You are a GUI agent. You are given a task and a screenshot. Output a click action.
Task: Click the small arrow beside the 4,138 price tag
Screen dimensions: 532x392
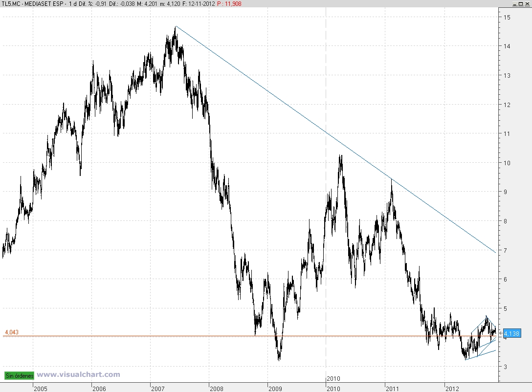(501, 333)
